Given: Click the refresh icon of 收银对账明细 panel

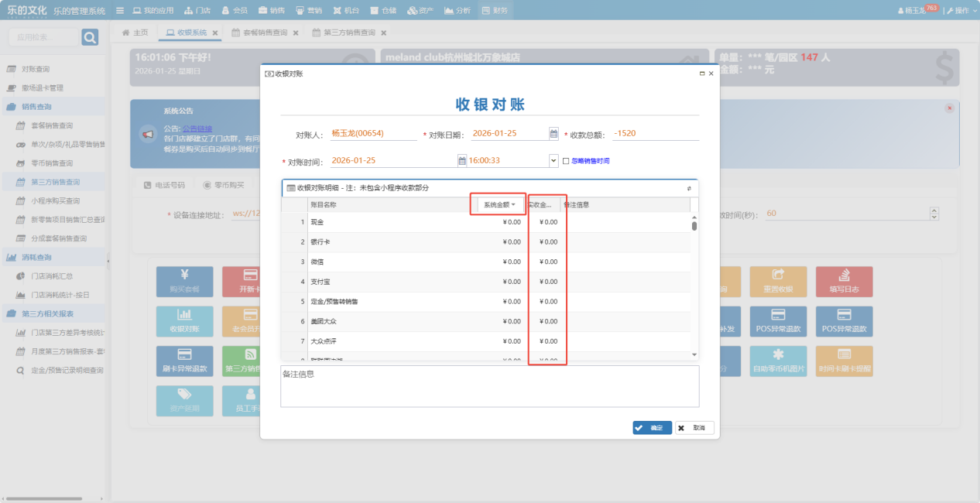Looking at the screenshot, I should click(689, 188).
